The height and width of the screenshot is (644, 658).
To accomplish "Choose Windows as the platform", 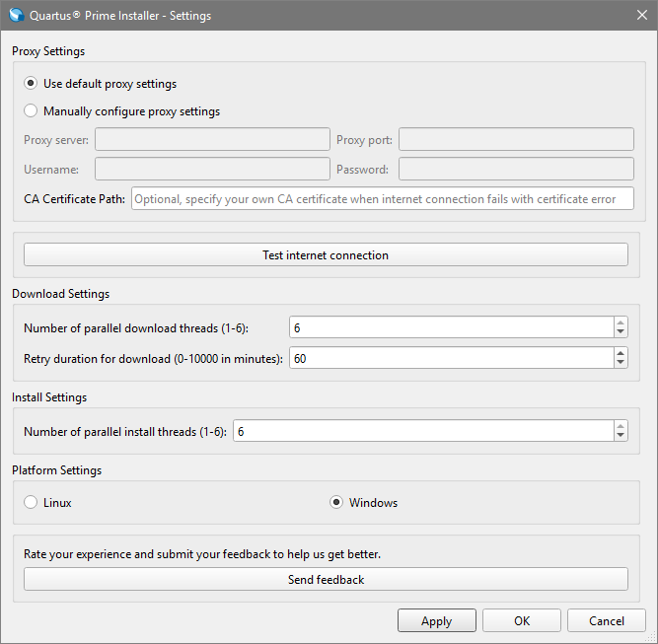I will click(x=337, y=503).
